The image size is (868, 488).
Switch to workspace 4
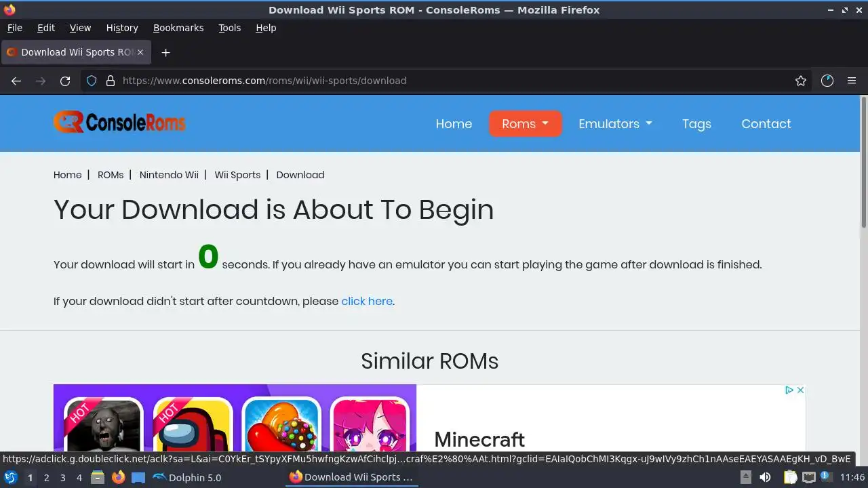[x=79, y=477]
